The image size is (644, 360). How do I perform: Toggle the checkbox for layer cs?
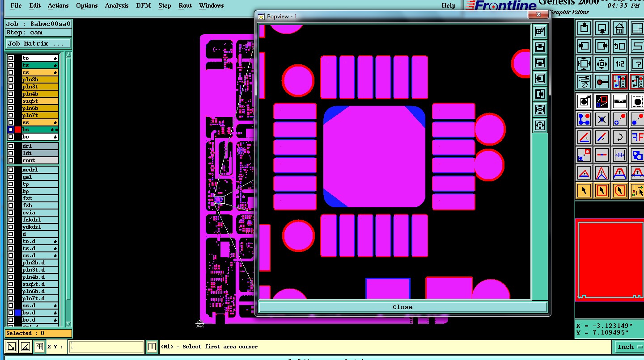point(11,72)
